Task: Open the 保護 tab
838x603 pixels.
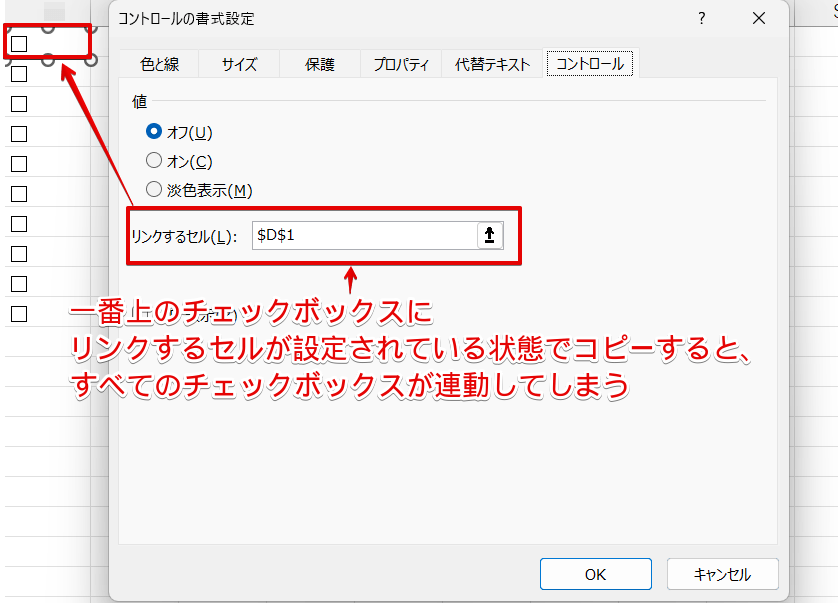Action: click(320, 64)
